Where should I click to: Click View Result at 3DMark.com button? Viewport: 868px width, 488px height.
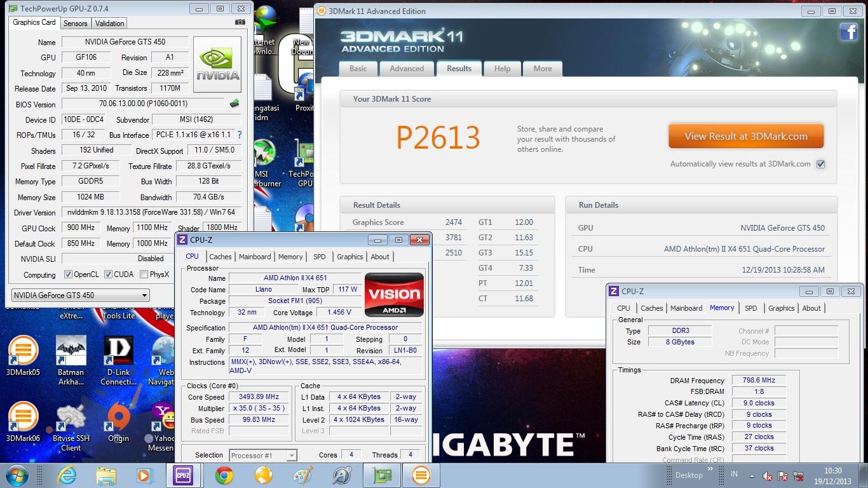tap(746, 136)
